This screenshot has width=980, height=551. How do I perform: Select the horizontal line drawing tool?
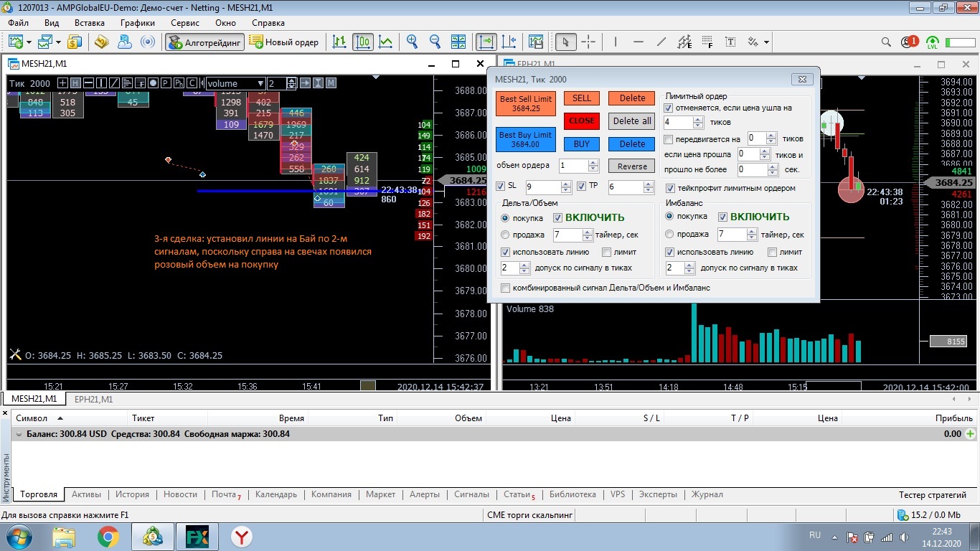639,42
